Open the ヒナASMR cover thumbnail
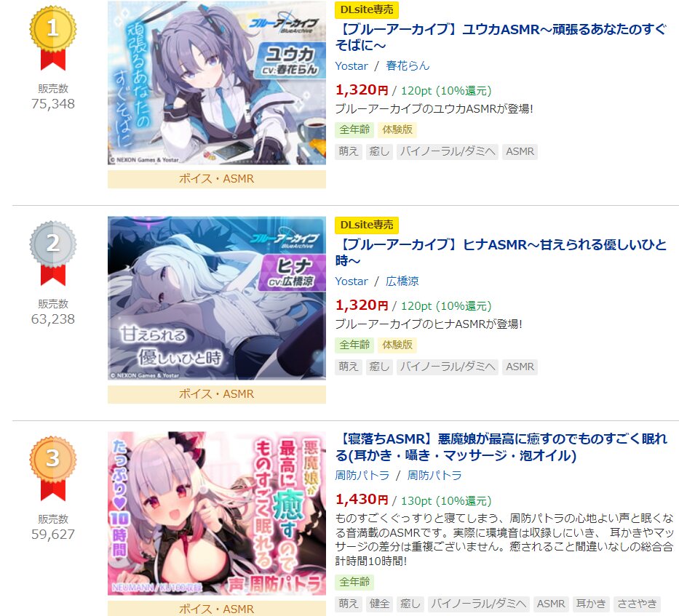This screenshot has width=679, height=616. pyautogui.click(x=217, y=298)
